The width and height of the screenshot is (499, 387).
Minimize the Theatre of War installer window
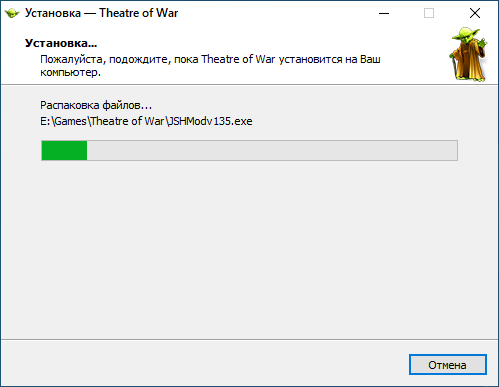(384, 13)
